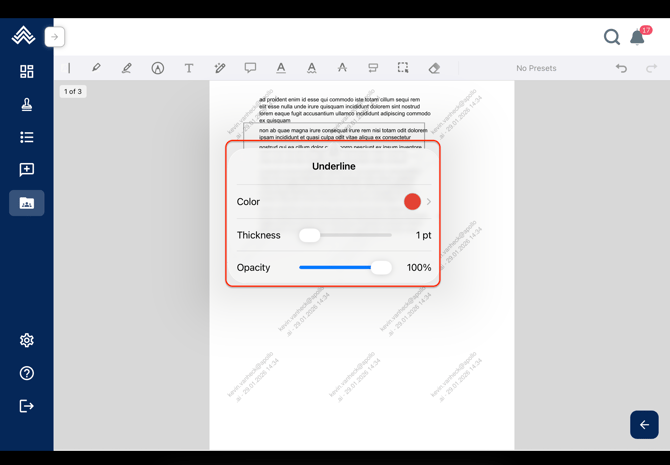Click the Thickness slider handle
Image resolution: width=670 pixels, height=465 pixels.
309,235
